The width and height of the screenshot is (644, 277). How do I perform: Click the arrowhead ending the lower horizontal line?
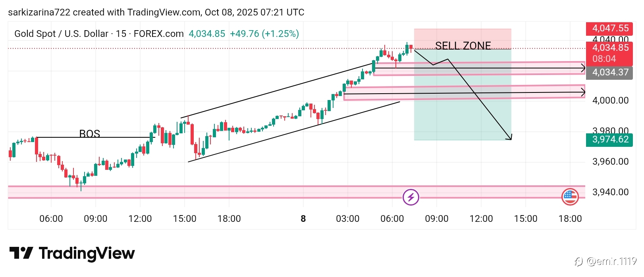click(x=583, y=92)
